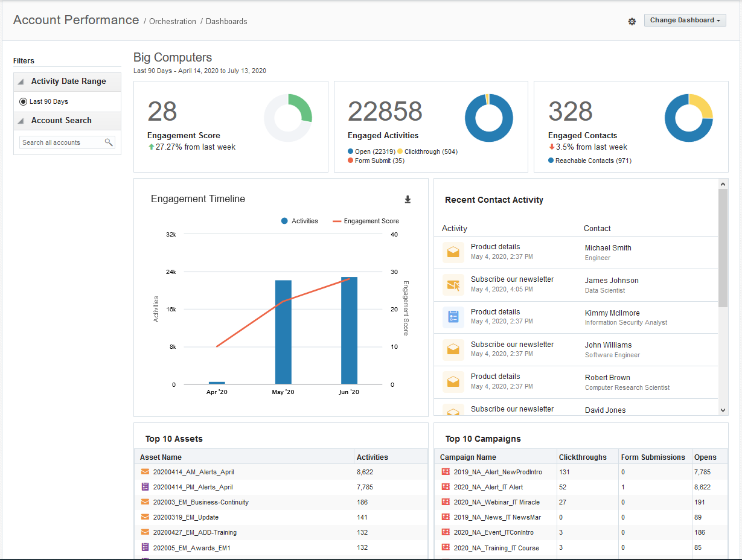Open the Change Dashboard dropdown
The height and width of the screenshot is (560, 742).
coord(685,21)
